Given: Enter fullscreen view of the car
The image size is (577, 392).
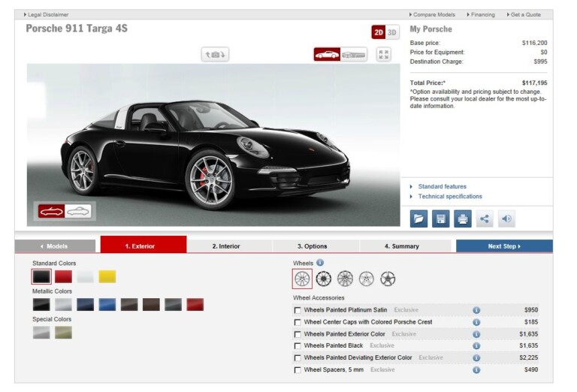Looking at the screenshot, I should point(384,54).
